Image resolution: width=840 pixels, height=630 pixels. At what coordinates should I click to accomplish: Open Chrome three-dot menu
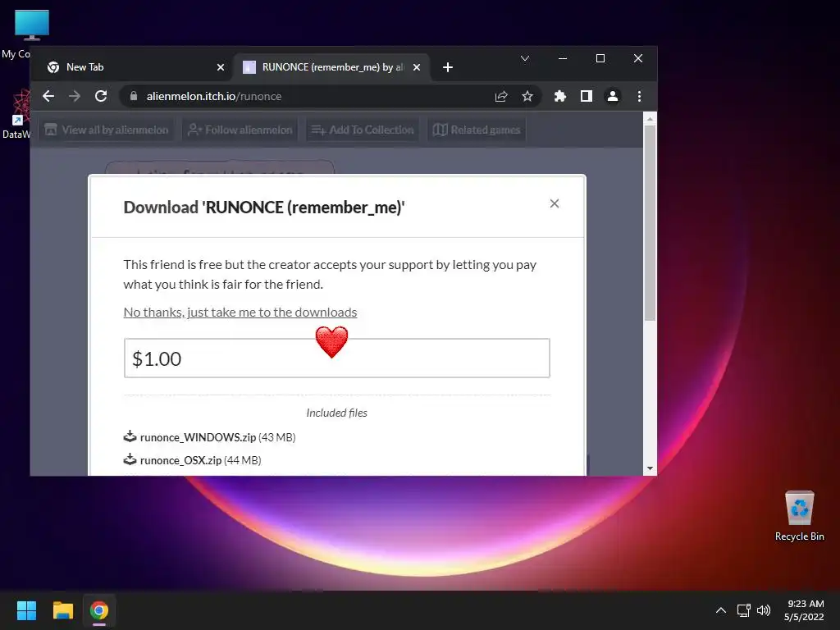point(639,97)
